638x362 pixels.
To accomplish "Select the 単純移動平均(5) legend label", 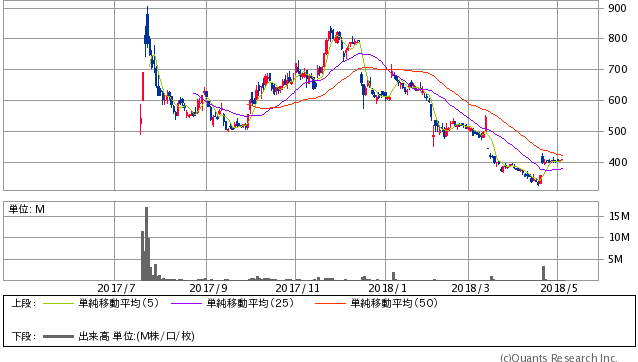I will point(118,303).
